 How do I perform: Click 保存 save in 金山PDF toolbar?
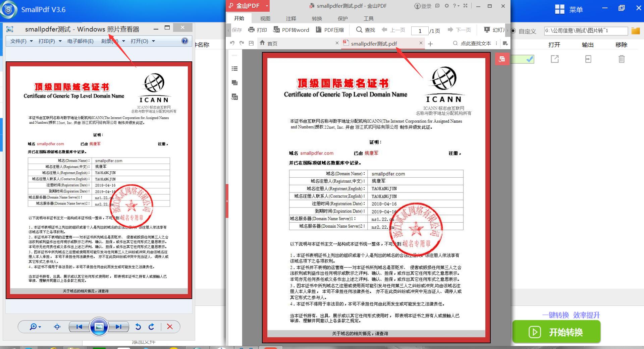coord(237,30)
